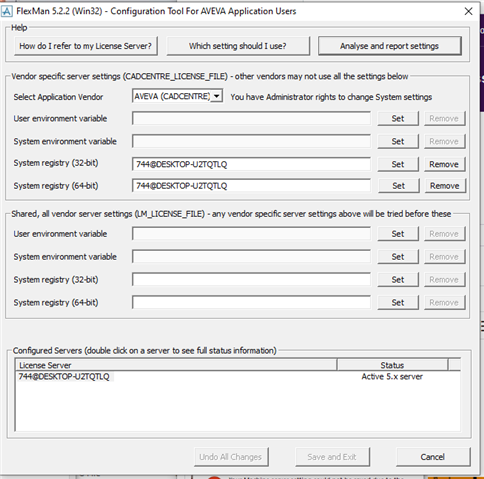Select 744@DESKTOP-U2TQTLQ in Configured Servers list

[64, 377]
